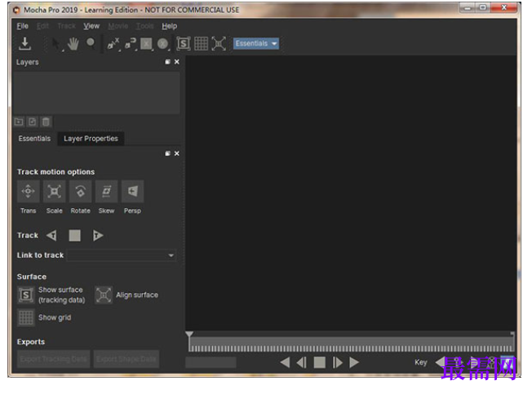Stop playback with the square button
This screenshot has width=532, height=394.
(319, 362)
